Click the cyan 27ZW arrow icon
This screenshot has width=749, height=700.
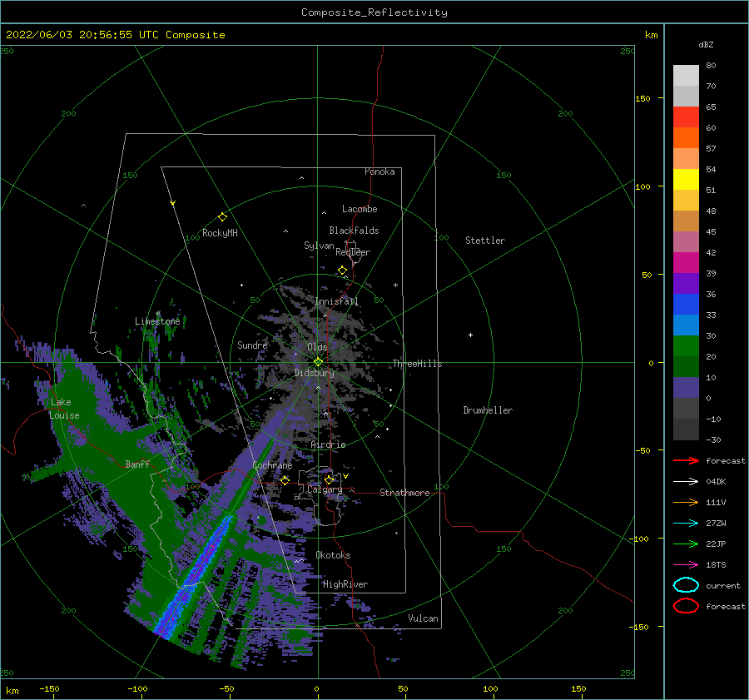coord(686,524)
